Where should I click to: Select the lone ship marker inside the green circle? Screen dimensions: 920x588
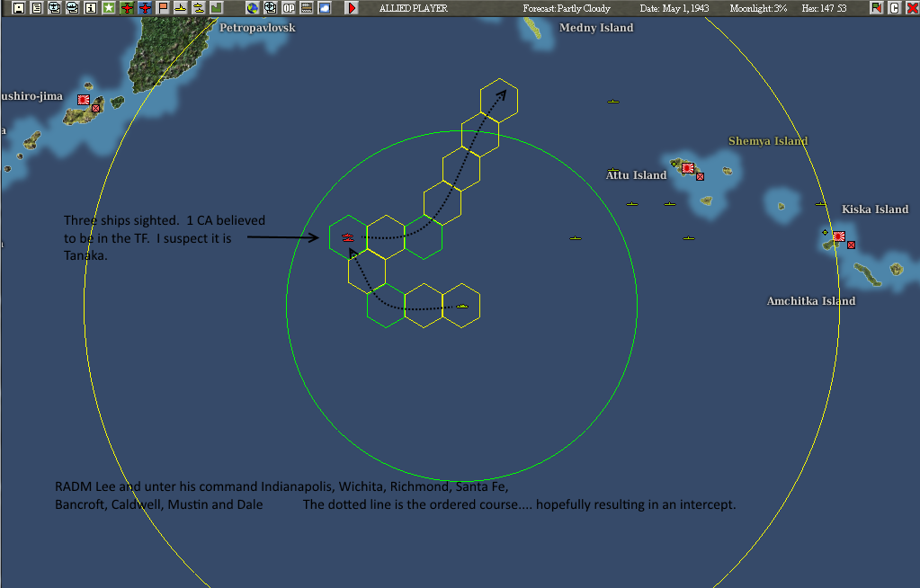(576, 238)
